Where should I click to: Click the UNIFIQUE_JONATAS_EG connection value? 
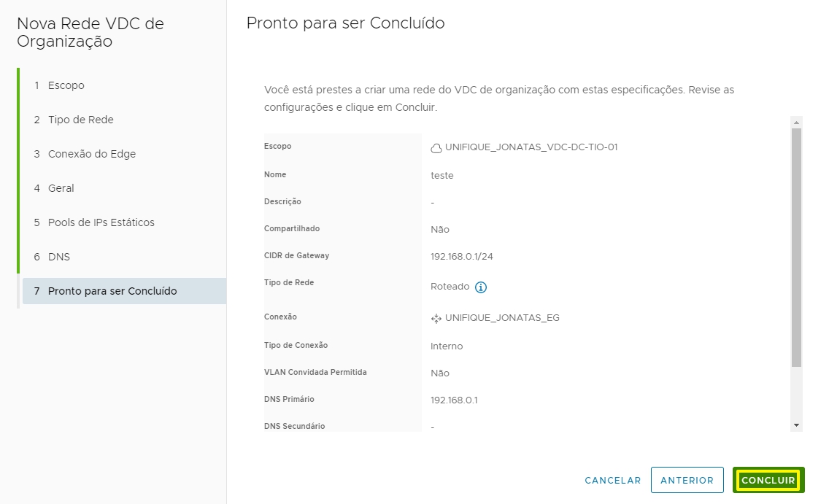click(x=502, y=317)
